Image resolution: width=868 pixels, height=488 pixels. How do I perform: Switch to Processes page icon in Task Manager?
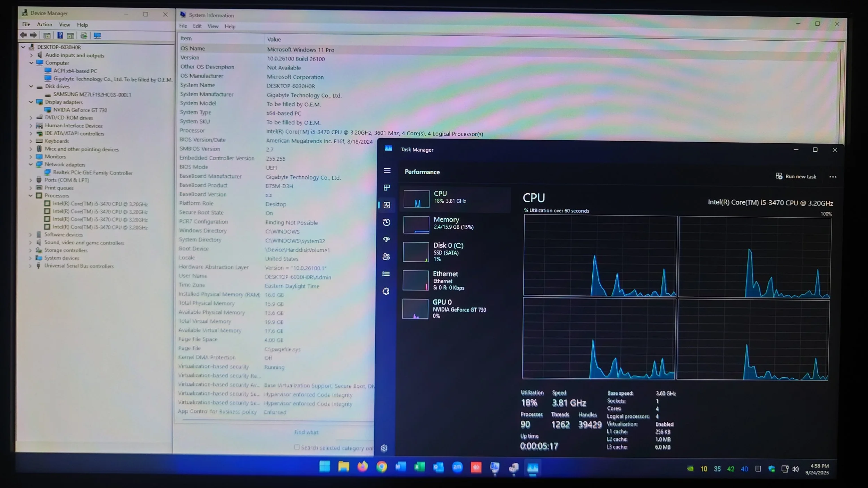click(x=387, y=188)
